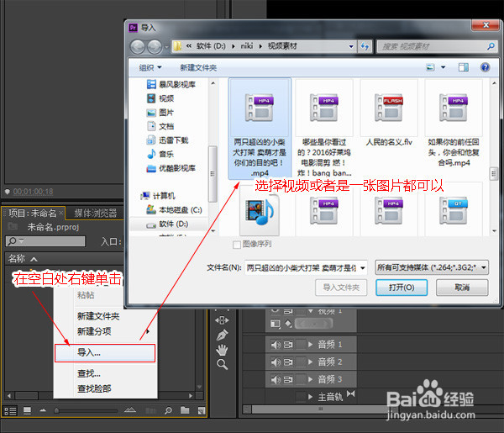Image resolution: width=504 pixels, height=433 pixels.
Task: Open the file type filter dropdown
Action: point(432,267)
